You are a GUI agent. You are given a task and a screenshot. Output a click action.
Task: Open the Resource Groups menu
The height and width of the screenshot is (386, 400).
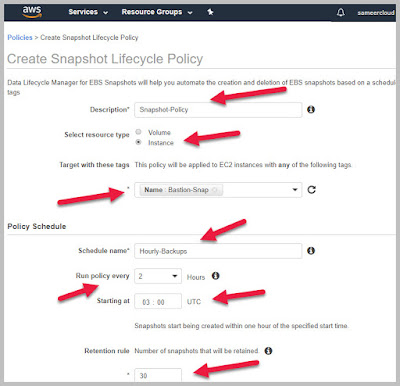pyautogui.click(x=157, y=12)
